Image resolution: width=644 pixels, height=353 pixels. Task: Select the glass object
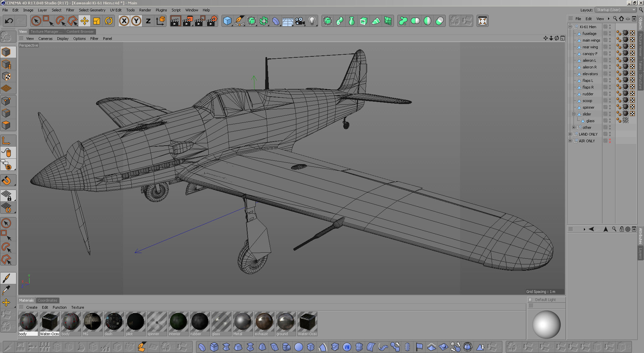pos(590,121)
